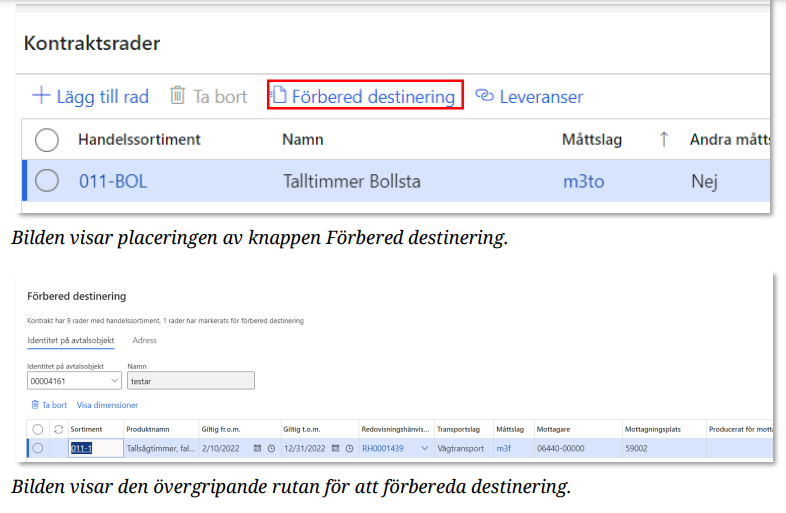Toggle select-all circle in Kontraktsrader header
Viewport: 786px width, 513px height.
coord(47,140)
